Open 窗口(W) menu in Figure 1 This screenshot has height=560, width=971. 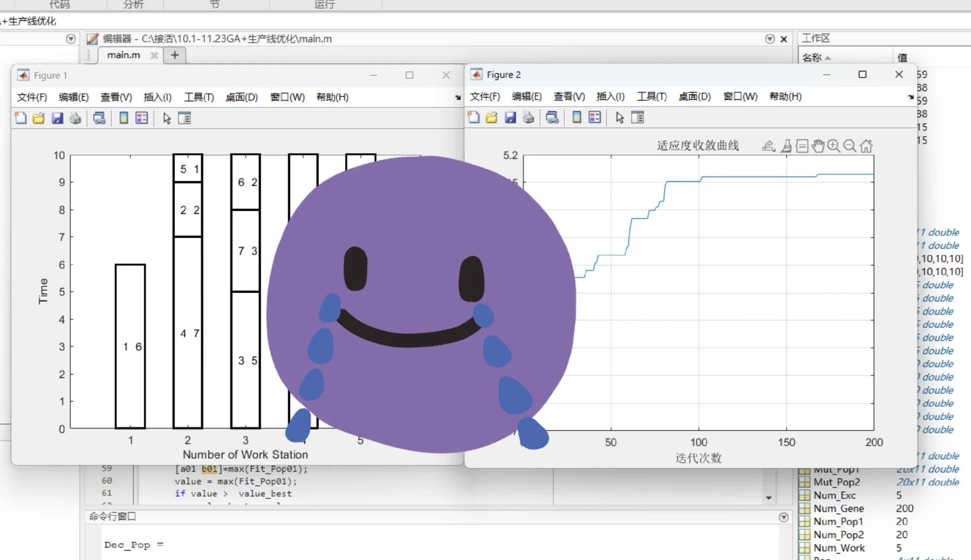pos(288,97)
